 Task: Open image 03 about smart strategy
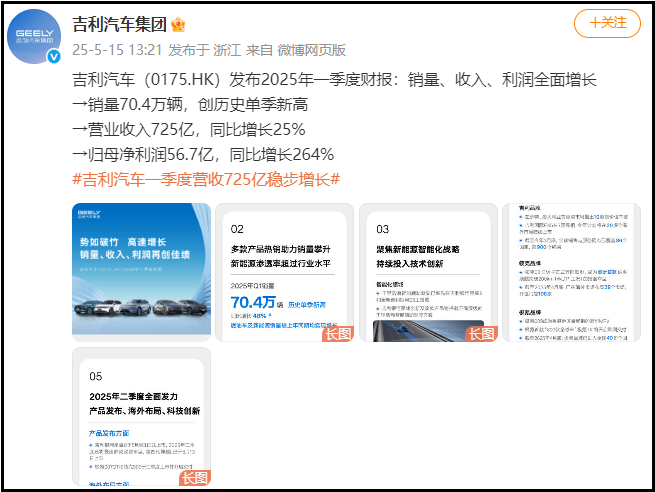[x=428, y=272]
